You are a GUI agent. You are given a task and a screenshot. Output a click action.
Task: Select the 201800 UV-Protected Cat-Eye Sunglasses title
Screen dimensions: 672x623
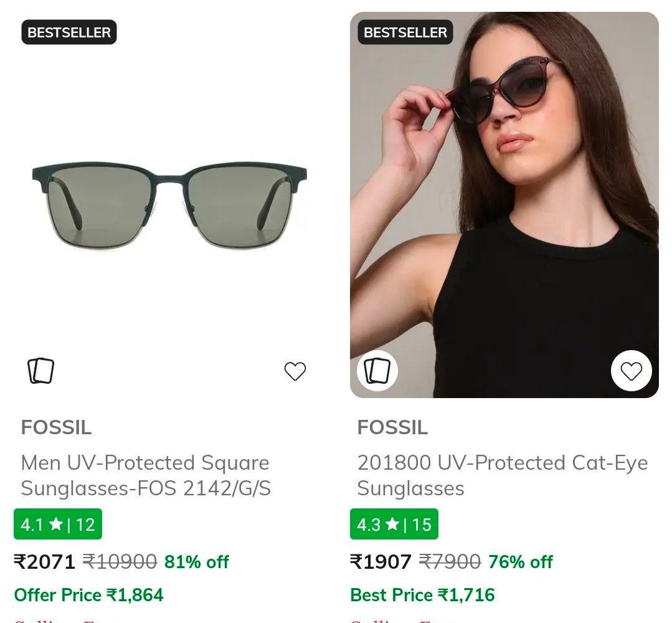pyautogui.click(x=503, y=476)
